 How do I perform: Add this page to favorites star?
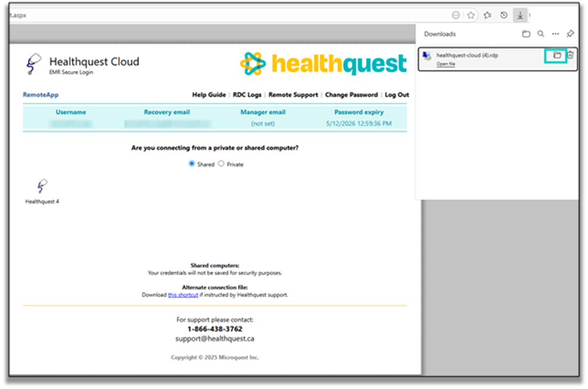pos(471,15)
